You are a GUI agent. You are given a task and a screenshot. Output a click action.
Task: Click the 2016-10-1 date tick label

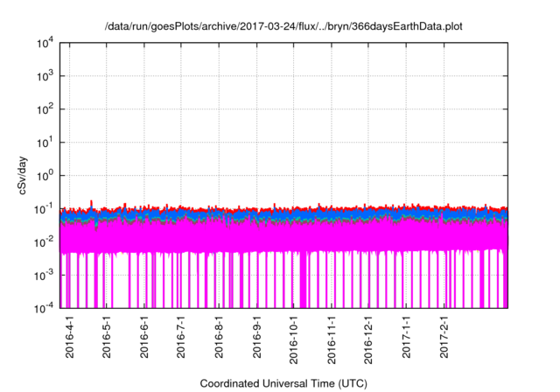[294, 339]
